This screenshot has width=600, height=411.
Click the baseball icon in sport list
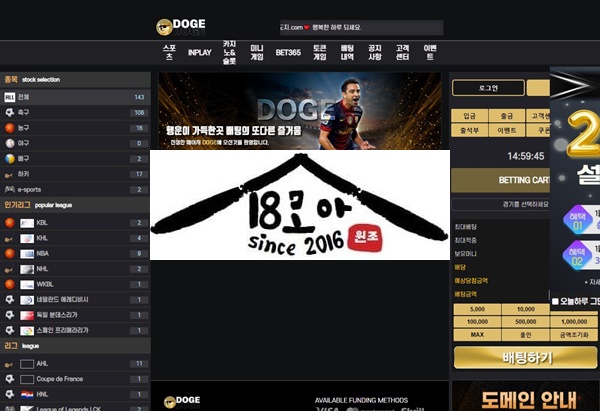point(10,143)
